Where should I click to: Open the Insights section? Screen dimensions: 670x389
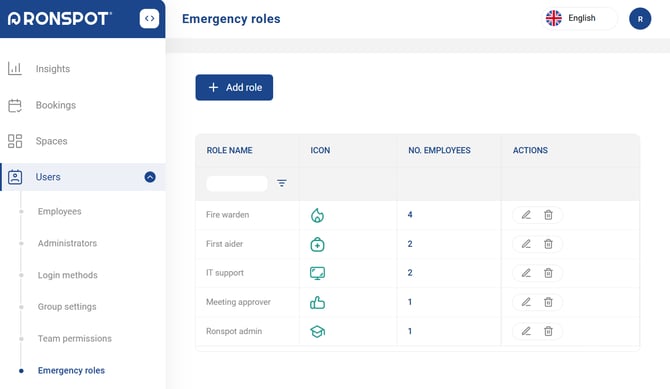53,69
